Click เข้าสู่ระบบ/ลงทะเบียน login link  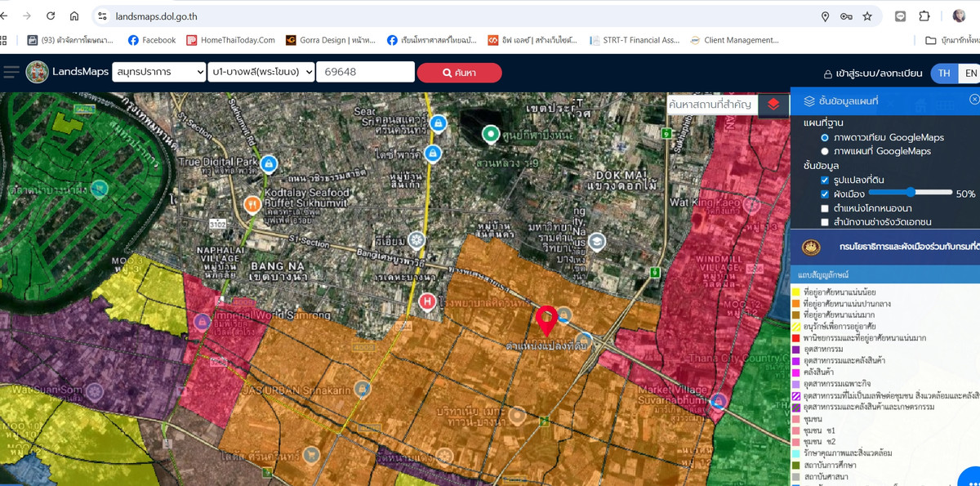[x=872, y=74]
